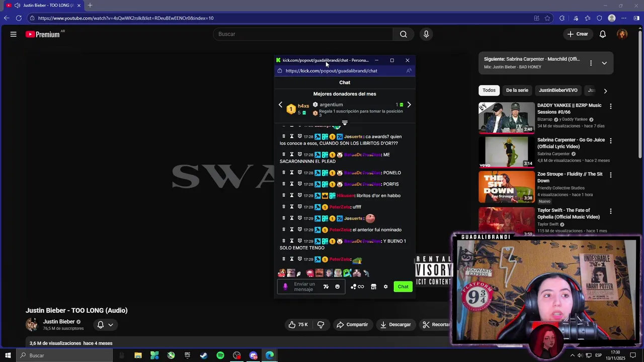
Task: Select the De la serie filter chip
Action: (x=517, y=90)
